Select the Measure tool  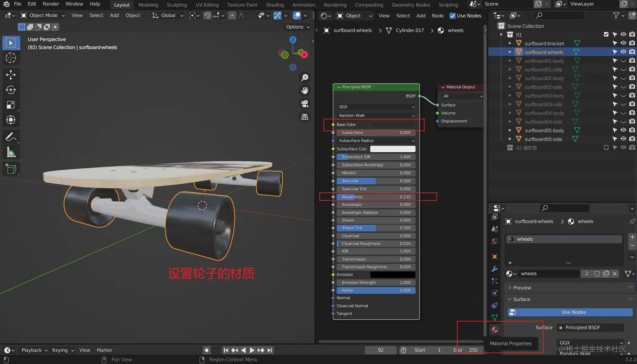click(11, 152)
